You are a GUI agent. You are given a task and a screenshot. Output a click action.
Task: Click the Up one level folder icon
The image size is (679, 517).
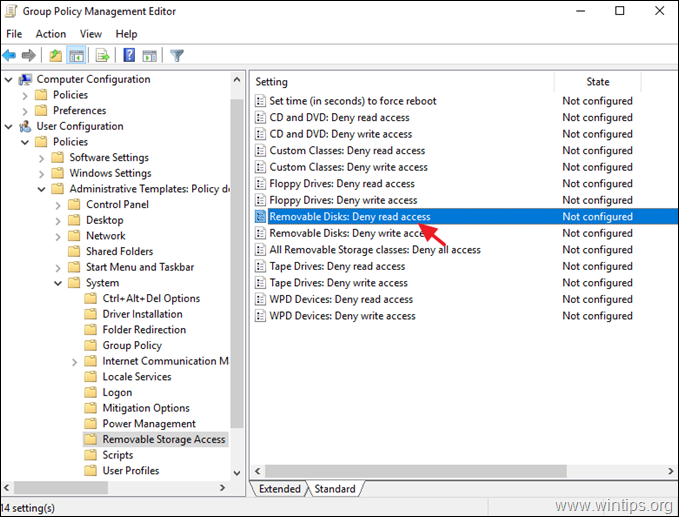(55, 55)
